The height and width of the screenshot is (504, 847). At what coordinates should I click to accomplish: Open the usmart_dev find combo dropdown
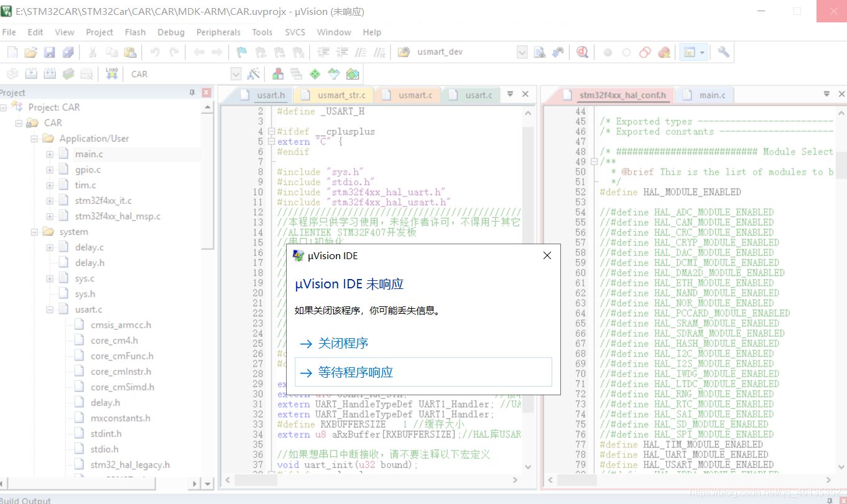point(522,52)
